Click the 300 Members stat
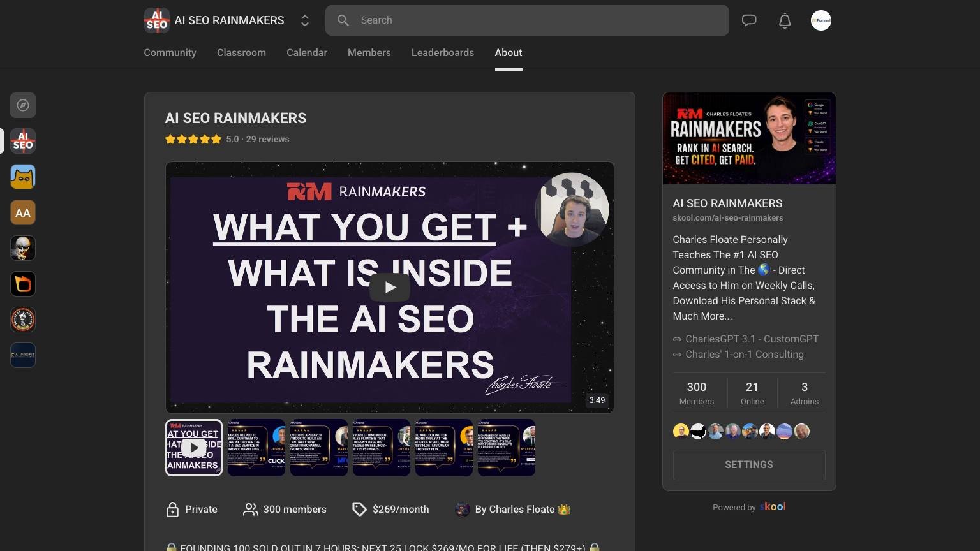 697,393
